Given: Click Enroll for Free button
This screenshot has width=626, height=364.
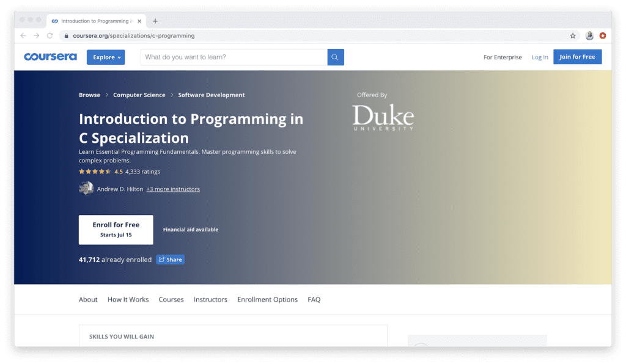Looking at the screenshot, I should (x=116, y=230).
